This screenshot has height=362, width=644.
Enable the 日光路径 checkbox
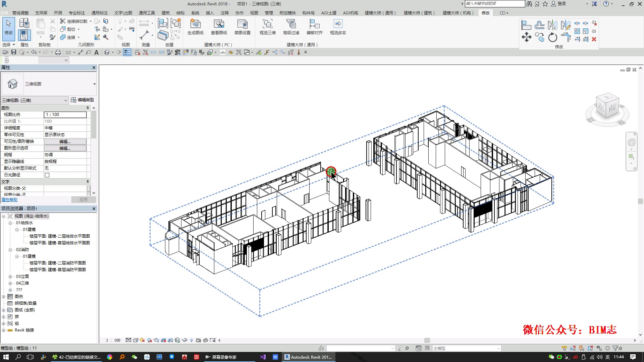click(47, 175)
